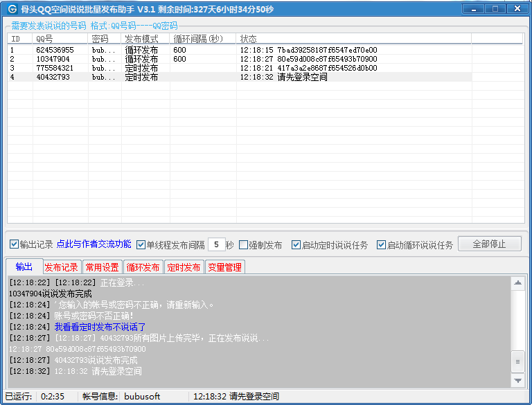Click the 发布模式 column header

[x=145, y=39]
